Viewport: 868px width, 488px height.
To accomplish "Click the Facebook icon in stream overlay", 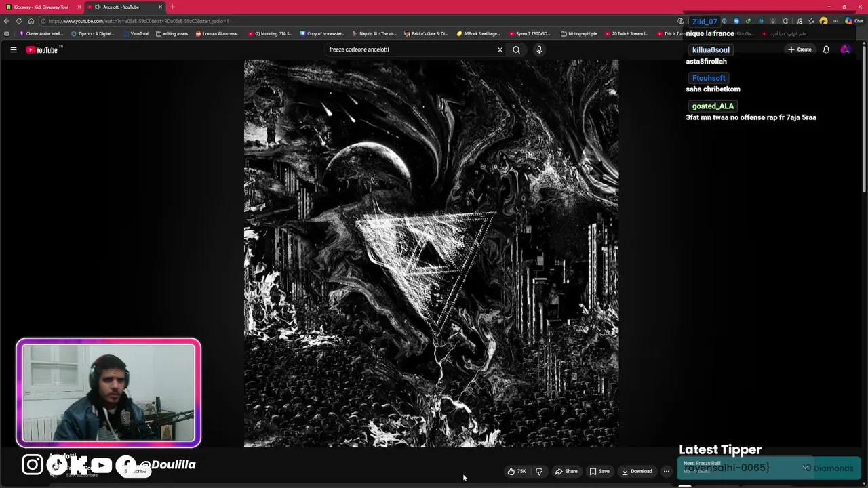I will pyautogui.click(x=126, y=466).
